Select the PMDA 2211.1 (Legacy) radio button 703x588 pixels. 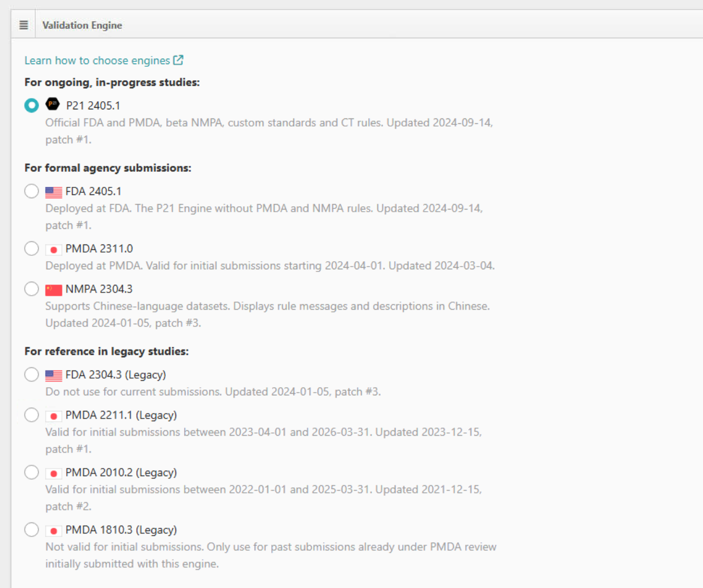click(32, 415)
